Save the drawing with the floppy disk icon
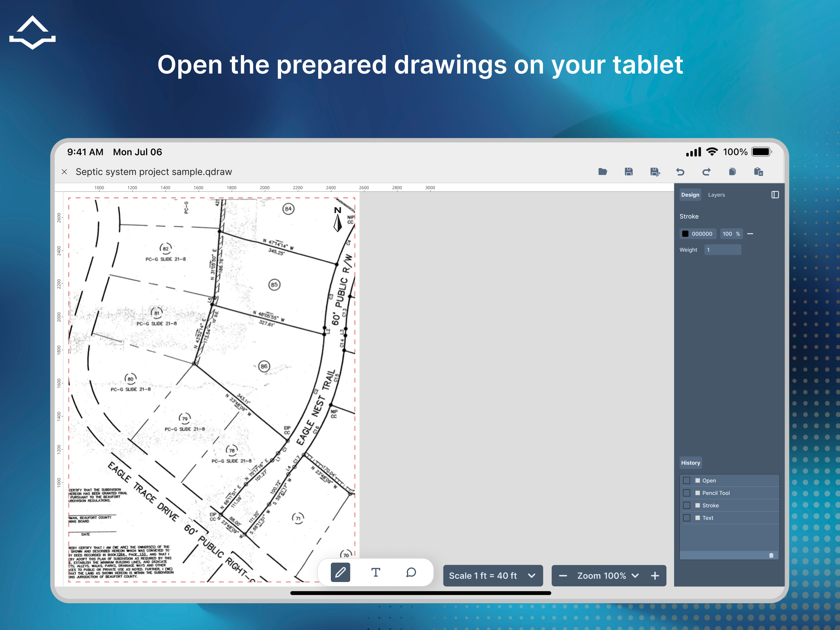 click(628, 172)
